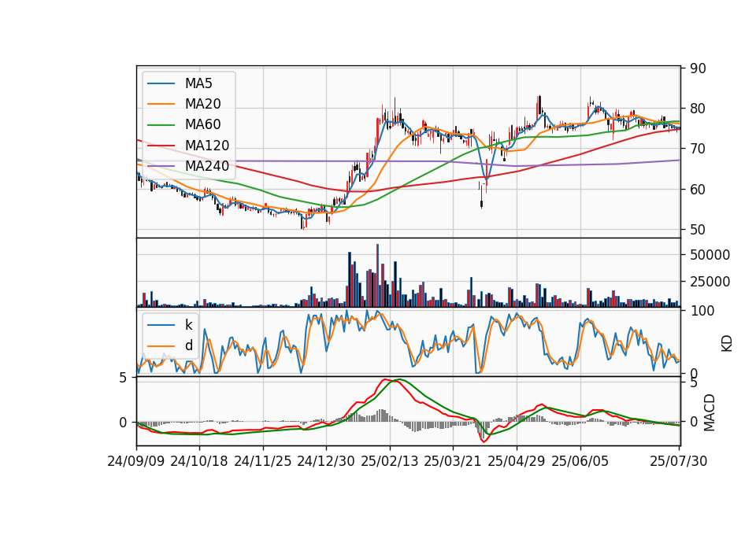
Task: Click the 25/06/05 date axis label
Action: click(x=580, y=461)
